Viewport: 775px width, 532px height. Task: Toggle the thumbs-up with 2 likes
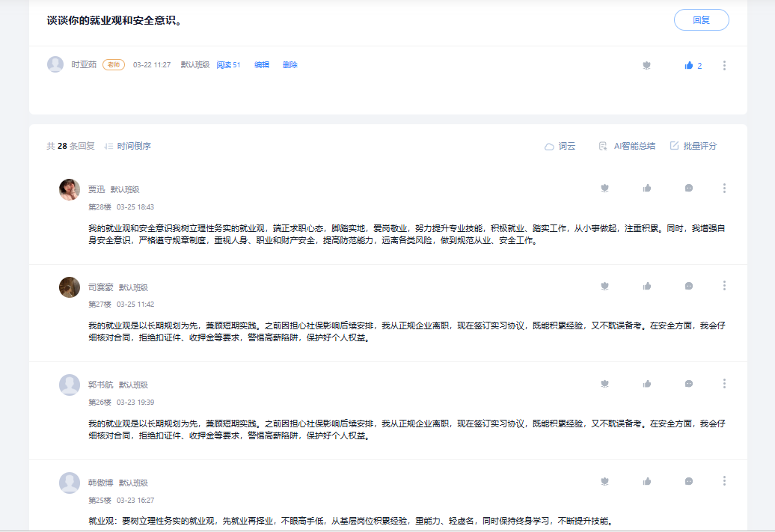[x=693, y=65]
